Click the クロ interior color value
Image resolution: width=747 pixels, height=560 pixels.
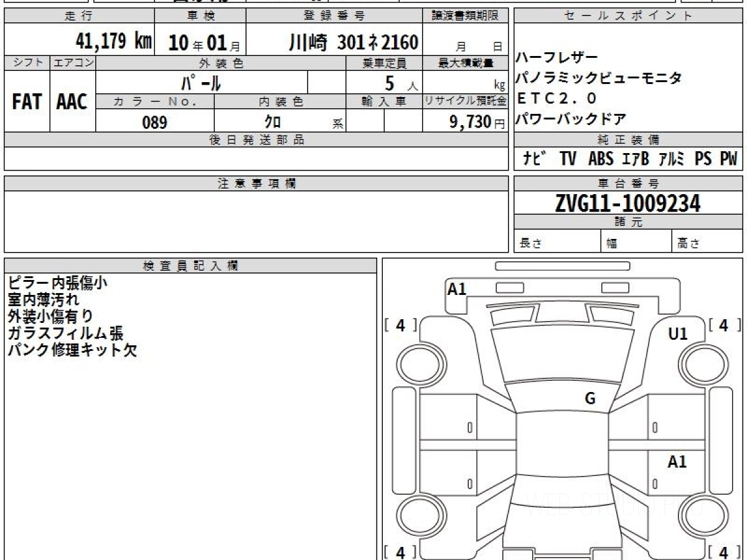[273, 122]
